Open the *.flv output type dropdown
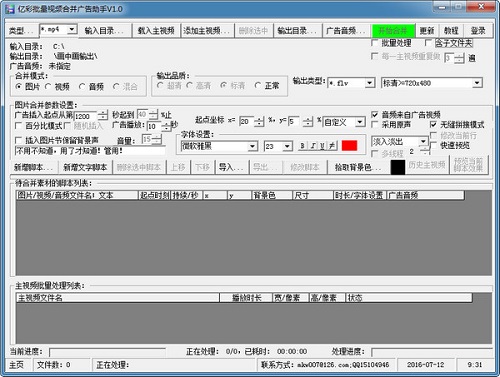500x377 pixels. click(x=370, y=83)
